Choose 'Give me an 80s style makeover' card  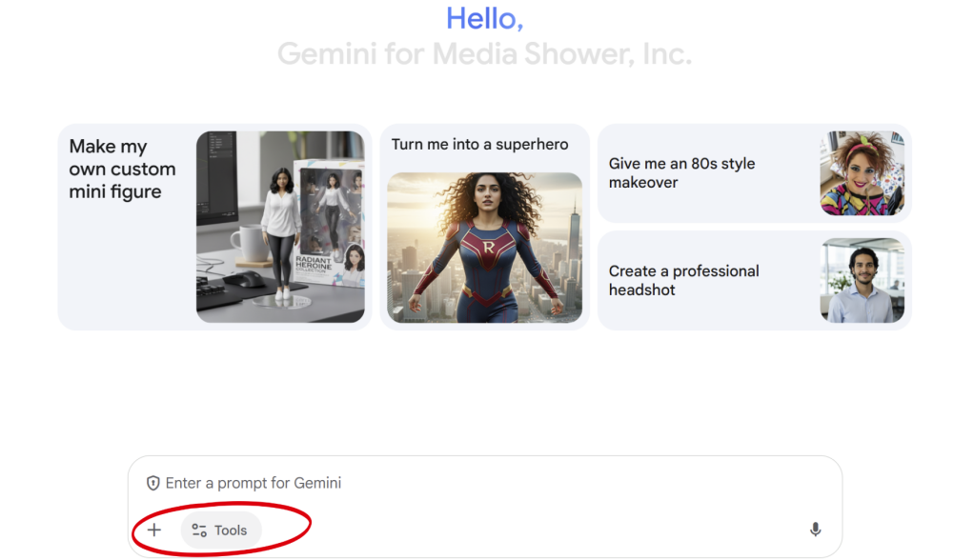[x=754, y=173]
